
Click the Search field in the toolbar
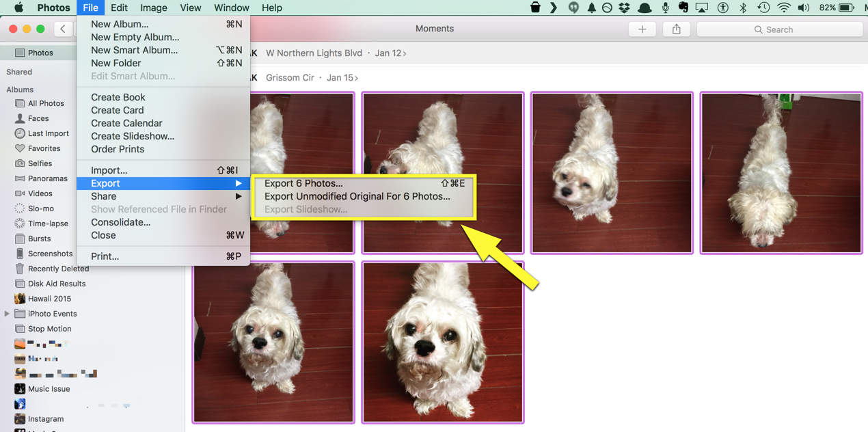[779, 29]
